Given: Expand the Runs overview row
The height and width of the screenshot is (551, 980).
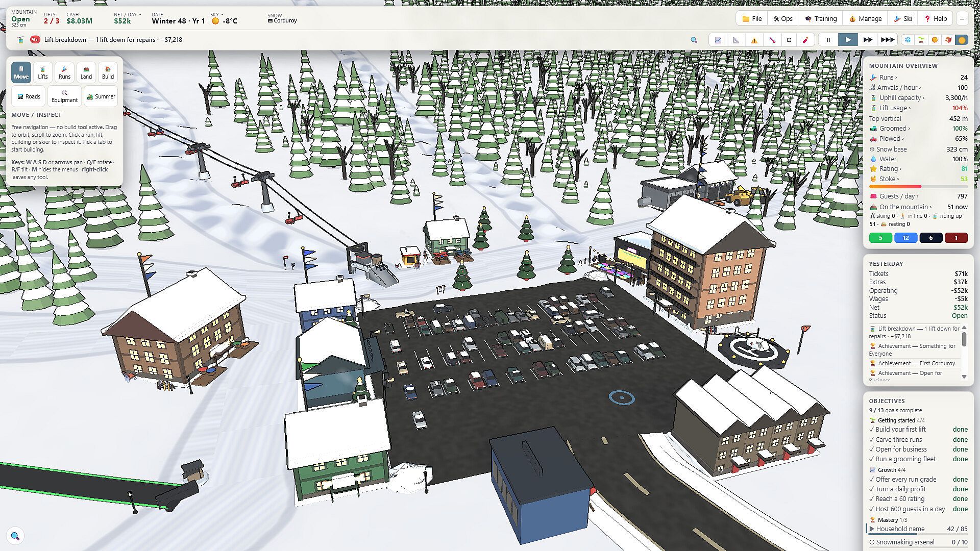Looking at the screenshot, I should coord(918,78).
